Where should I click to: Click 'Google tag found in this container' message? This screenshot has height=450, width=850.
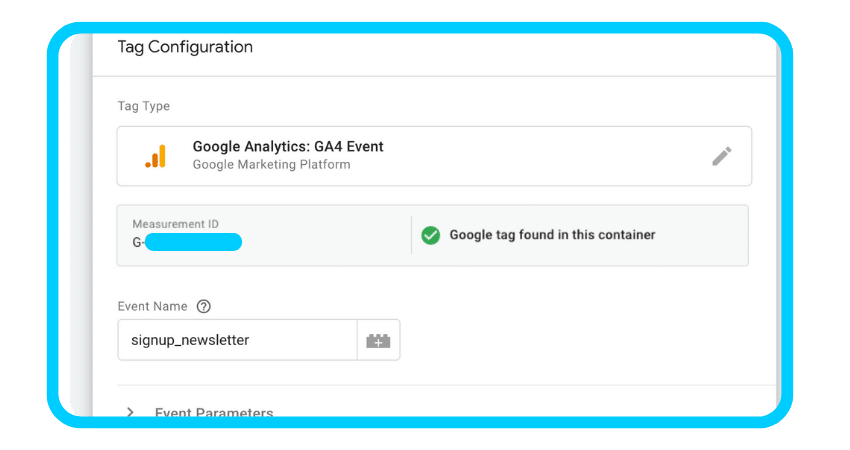click(x=552, y=235)
